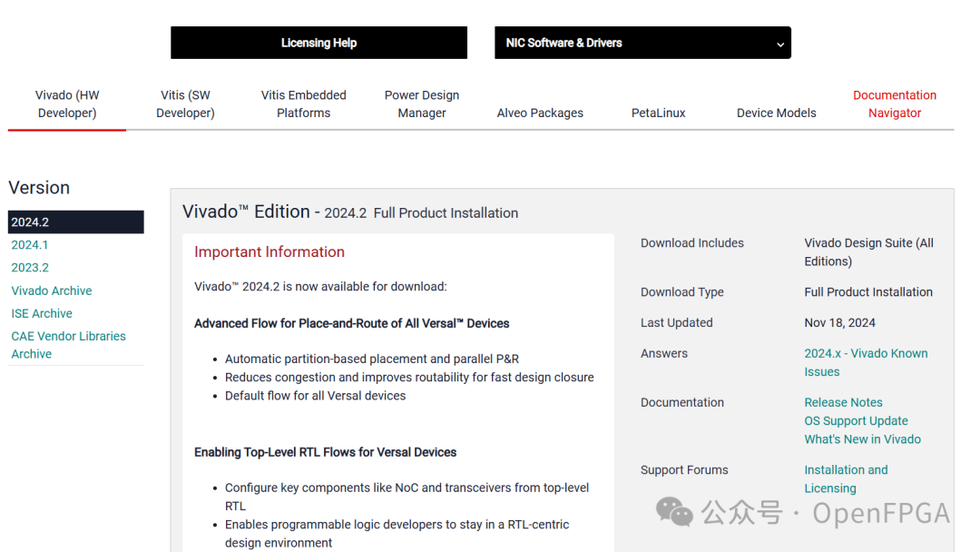Click the Licensing Help button
This screenshot has height=552, width=980.
point(318,43)
